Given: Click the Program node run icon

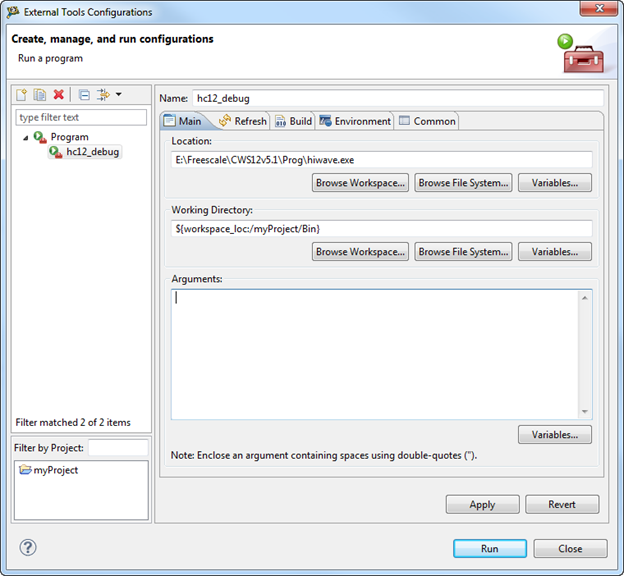Looking at the screenshot, I should tap(40, 137).
